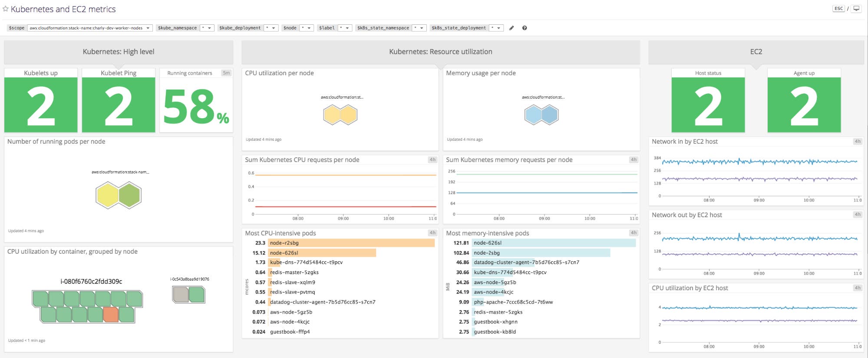Click the pencil edit template variables icon

(x=512, y=28)
